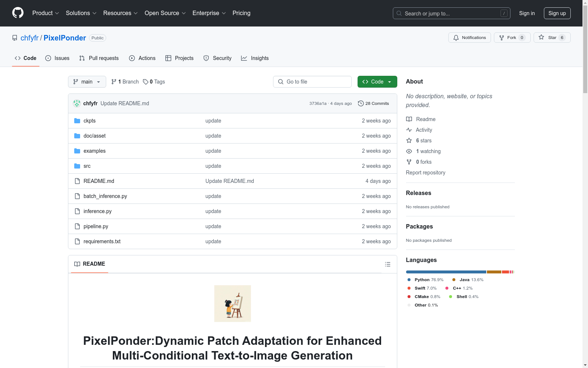Click the bell icon in Notifications
The height and width of the screenshot is (368, 588).
point(456,38)
